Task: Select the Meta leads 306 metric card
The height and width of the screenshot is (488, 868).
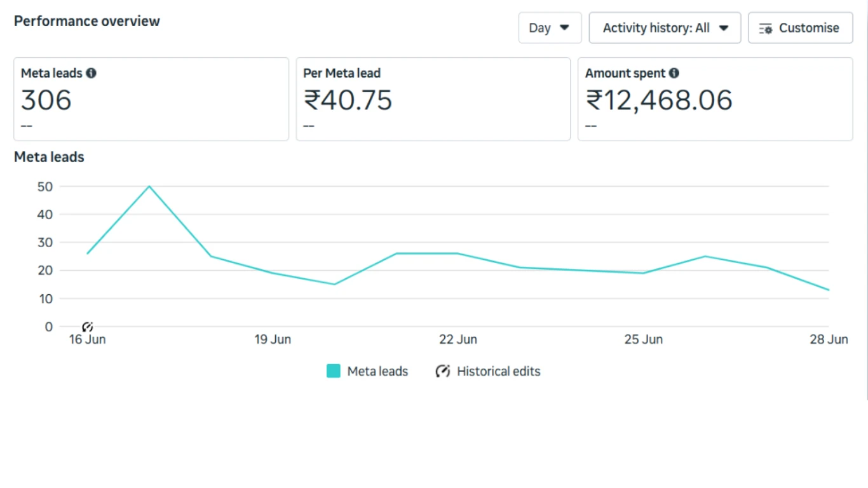Action: click(x=151, y=99)
